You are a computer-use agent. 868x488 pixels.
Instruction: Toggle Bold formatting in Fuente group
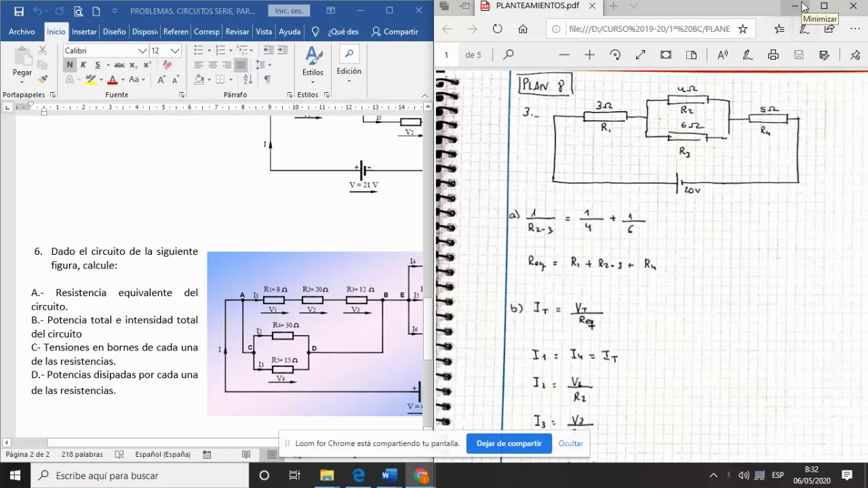point(69,64)
